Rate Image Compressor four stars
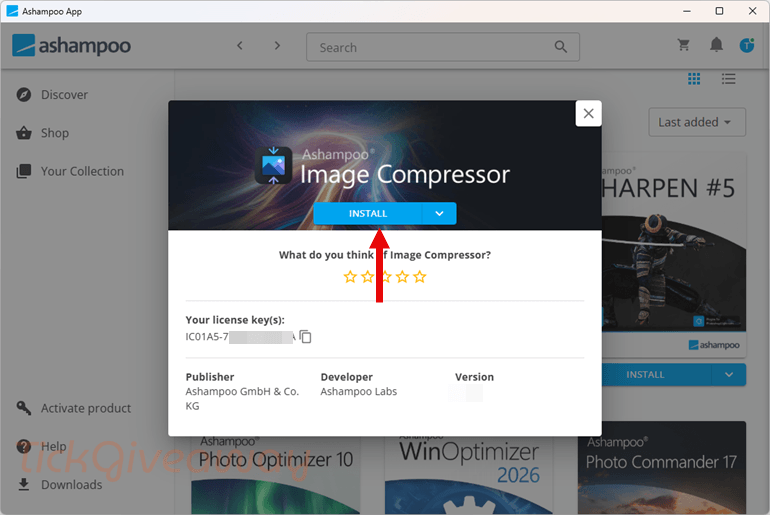Viewport: 770px width, 515px height. [402, 277]
